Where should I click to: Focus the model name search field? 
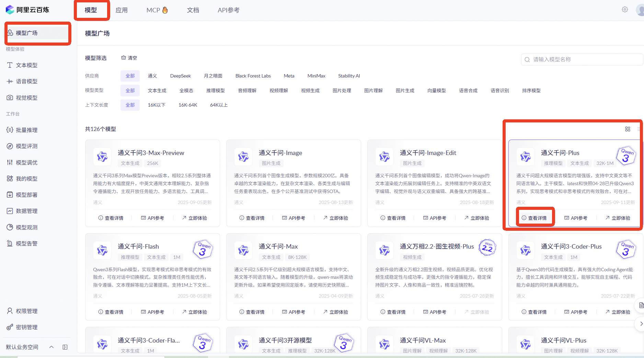click(x=584, y=59)
